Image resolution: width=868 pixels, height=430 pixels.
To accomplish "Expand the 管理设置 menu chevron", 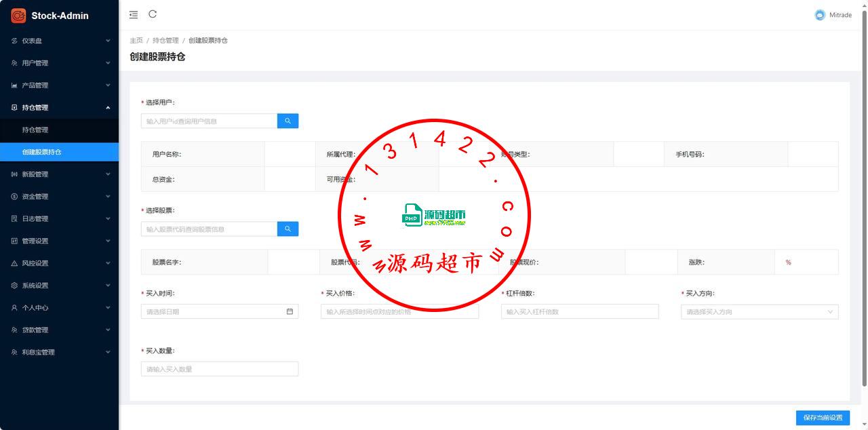I will coord(108,241).
